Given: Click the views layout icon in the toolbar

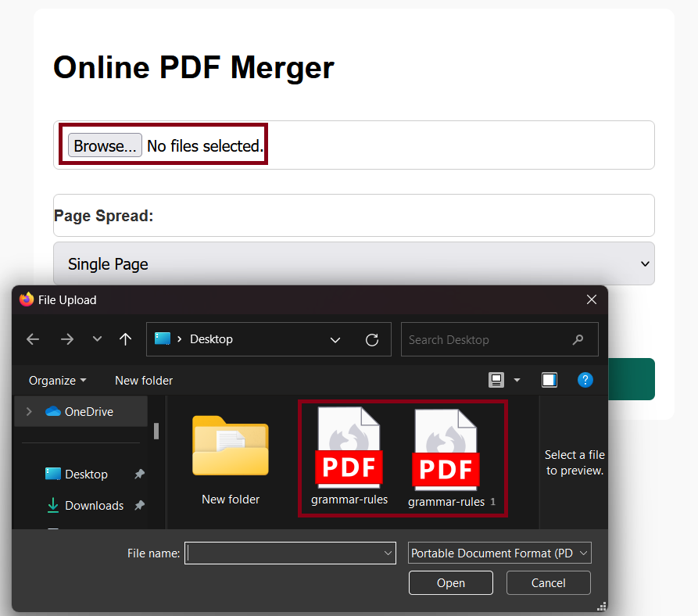Looking at the screenshot, I should 496,380.
